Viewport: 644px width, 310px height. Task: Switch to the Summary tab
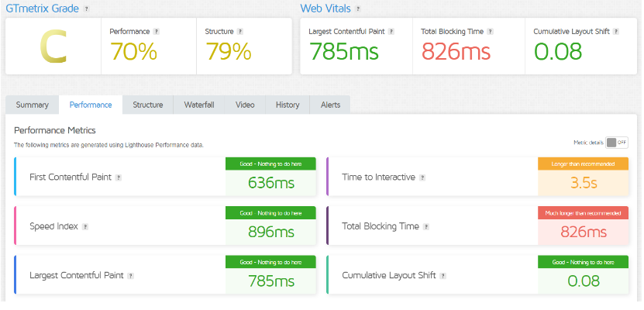click(x=32, y=105)
